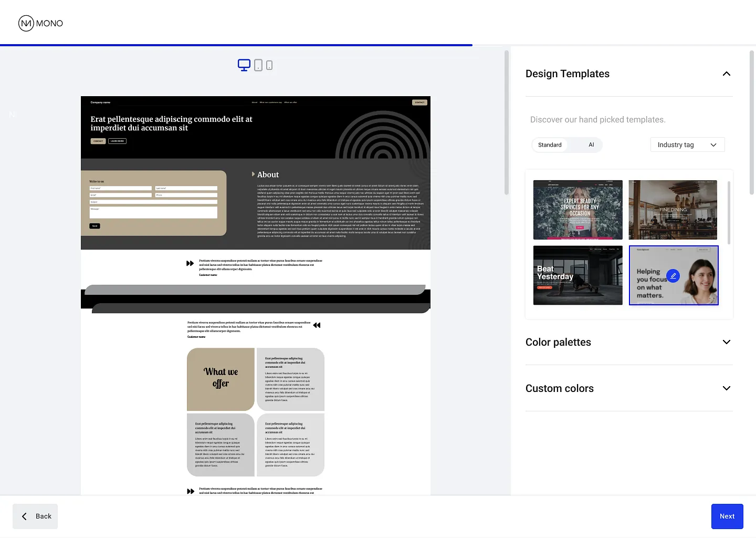Choose the Expert Beauty Services template

[x=578, y=210]
